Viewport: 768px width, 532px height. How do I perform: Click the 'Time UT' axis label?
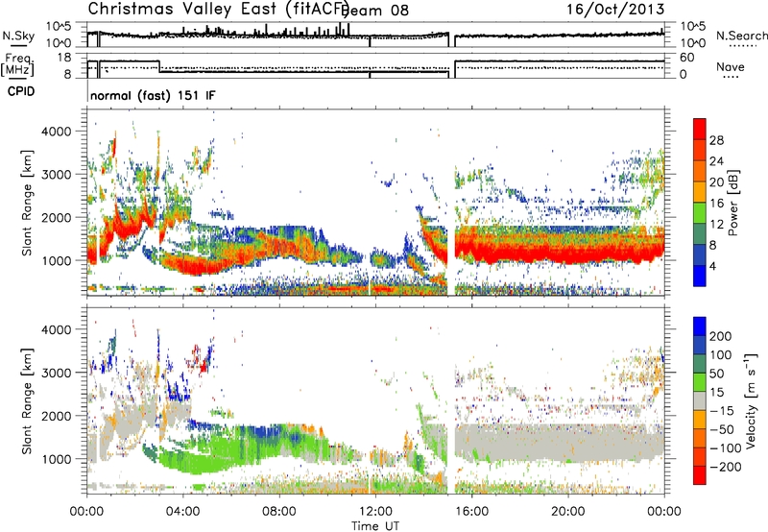[x=375, y=526]
